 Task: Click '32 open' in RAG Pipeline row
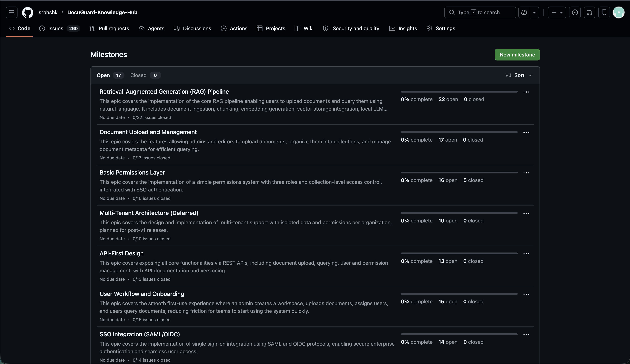(x=448, y=99)
